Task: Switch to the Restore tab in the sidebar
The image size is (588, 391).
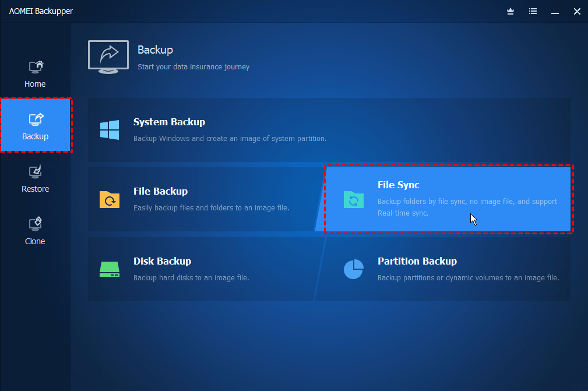Action: [x=35, y=179]
